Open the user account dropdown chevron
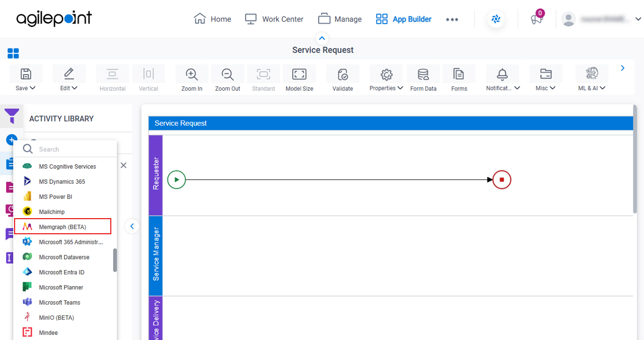Viewport: 644px width, 340px height. pos(638,19)
